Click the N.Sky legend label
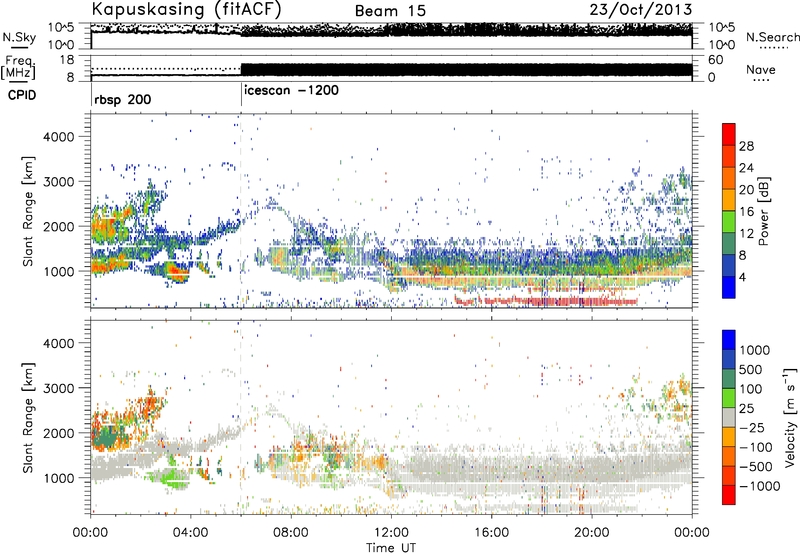Image resolution: width=800 pixels, height=554 pixels. [19, 37]
